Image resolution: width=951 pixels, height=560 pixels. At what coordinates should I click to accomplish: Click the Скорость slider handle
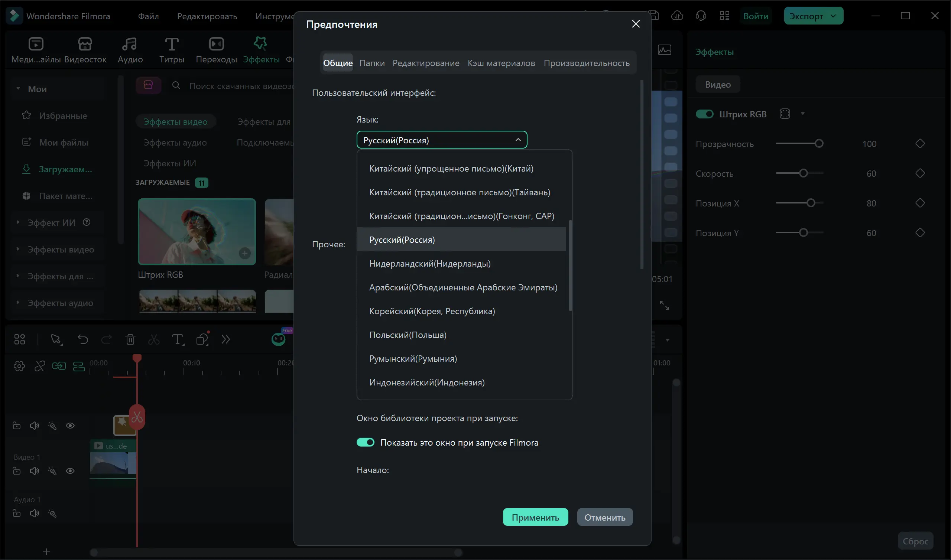(x=804, y=173)
